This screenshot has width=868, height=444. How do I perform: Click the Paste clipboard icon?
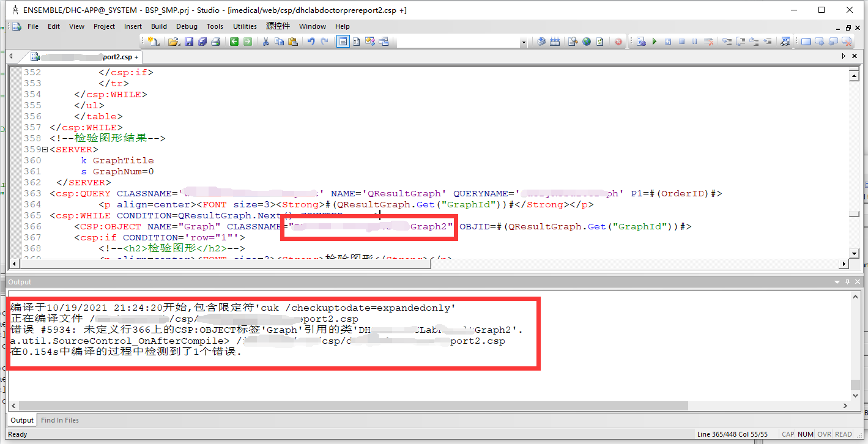(292, 42)
